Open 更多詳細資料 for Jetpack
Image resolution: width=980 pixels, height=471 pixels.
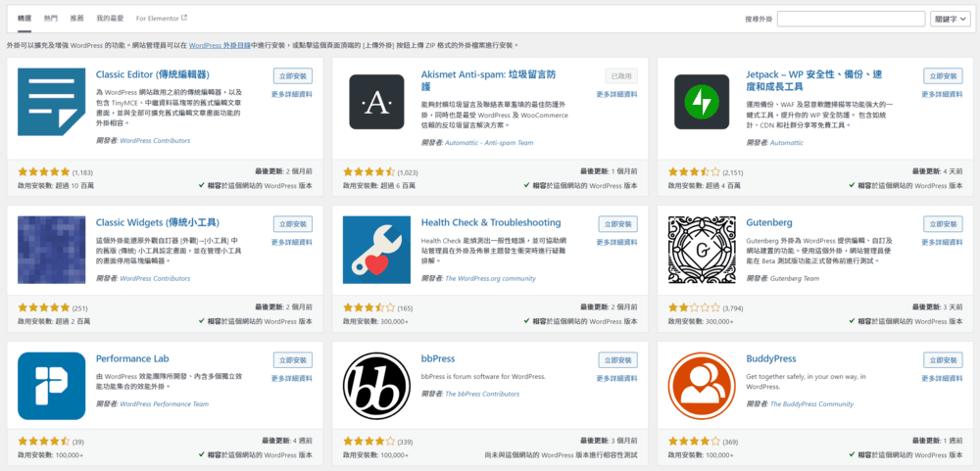942,94
